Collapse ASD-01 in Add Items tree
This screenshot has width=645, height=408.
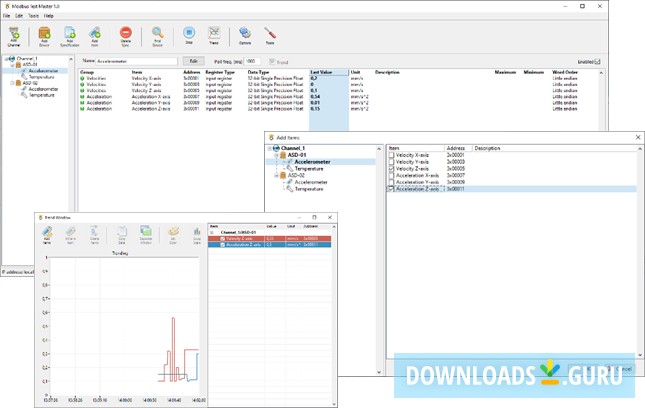[276, 155]
